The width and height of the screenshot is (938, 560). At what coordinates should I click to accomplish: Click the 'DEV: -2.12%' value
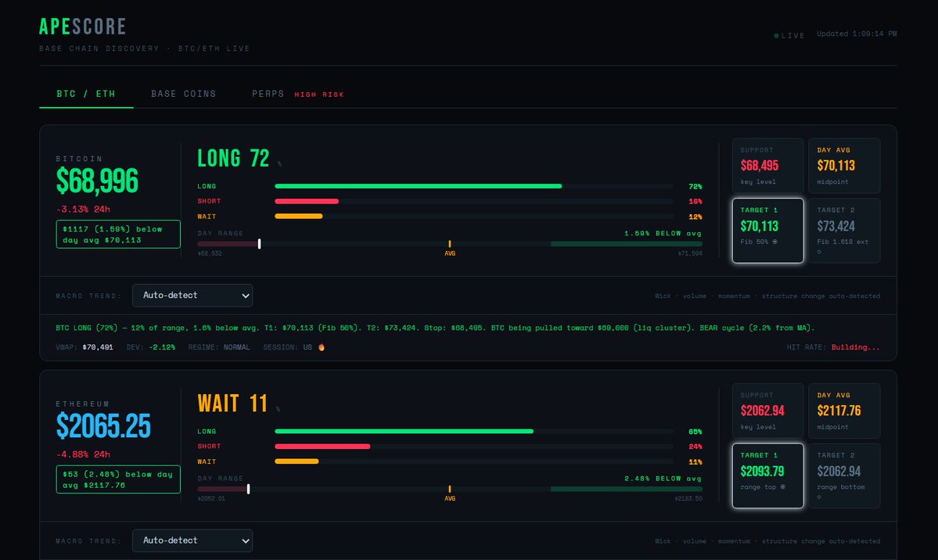151,347
